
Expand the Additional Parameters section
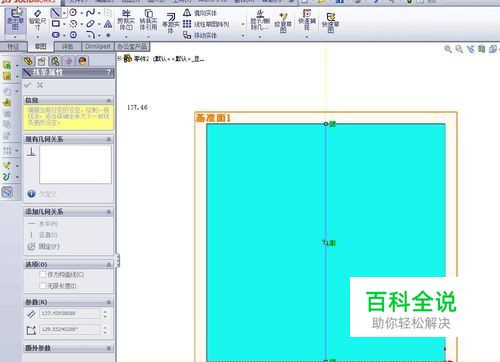[108, 348]
